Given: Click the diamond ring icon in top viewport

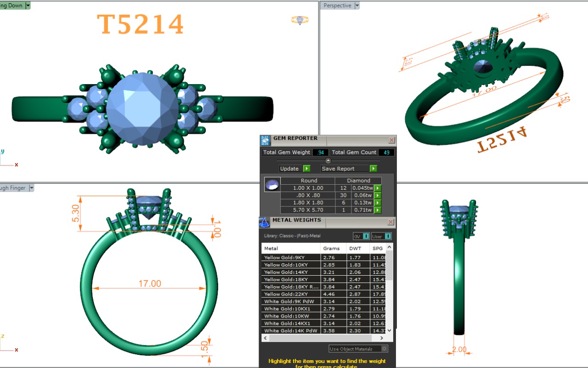Looking at the screenshot, I should 300,20.
